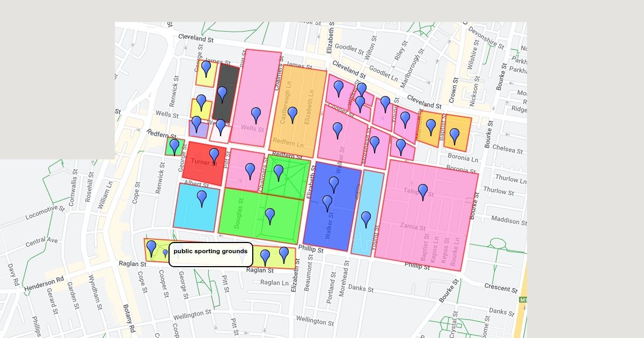Click the pin in the orange Castlereagh Ln block
This screenshot has height=338, width=644.
292,114
